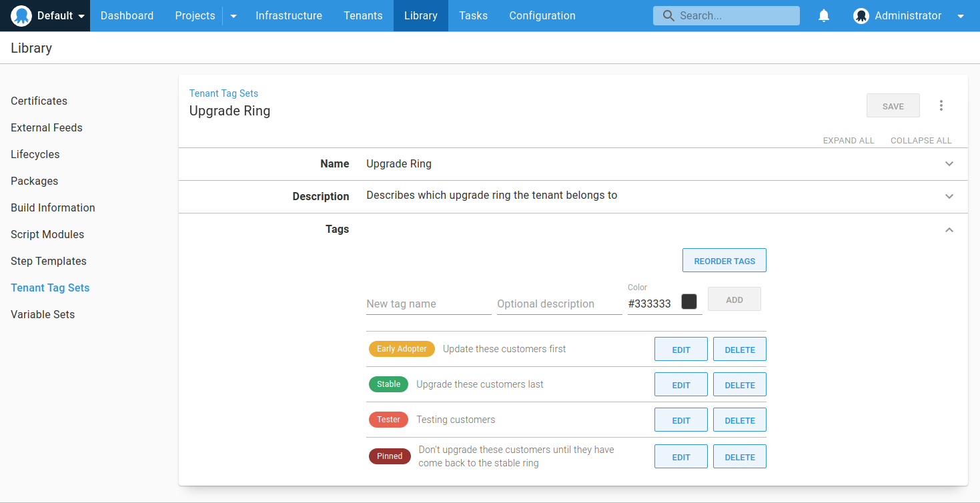
Task: Open the Projects dropdown arrow
Action: pos(233,16)
